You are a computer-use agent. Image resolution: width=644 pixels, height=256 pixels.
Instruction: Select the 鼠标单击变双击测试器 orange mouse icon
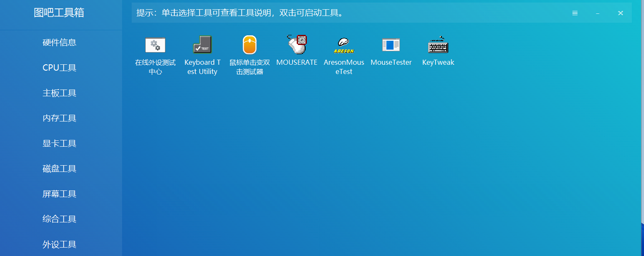[250, 45]
